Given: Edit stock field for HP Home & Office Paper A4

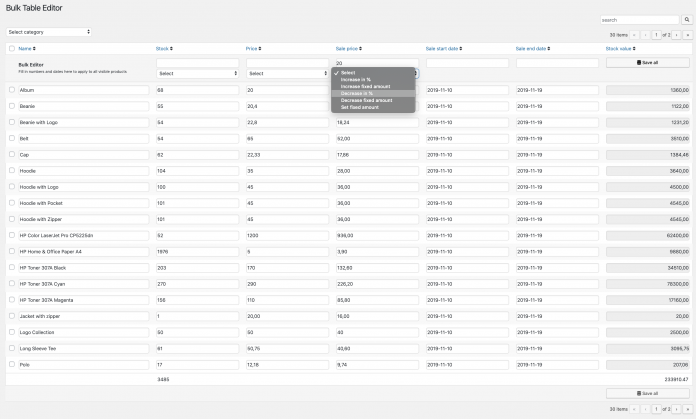Looking at the screenshot, I should (198, 252).
